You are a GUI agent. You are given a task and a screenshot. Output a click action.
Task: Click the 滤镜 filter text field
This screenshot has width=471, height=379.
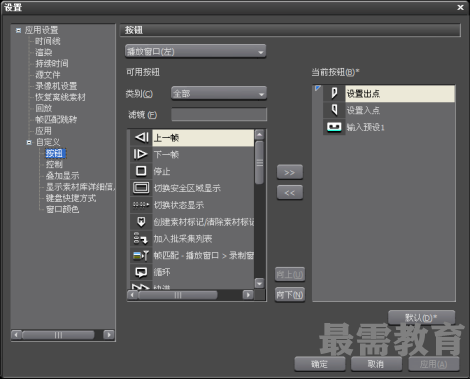(219, 114)
